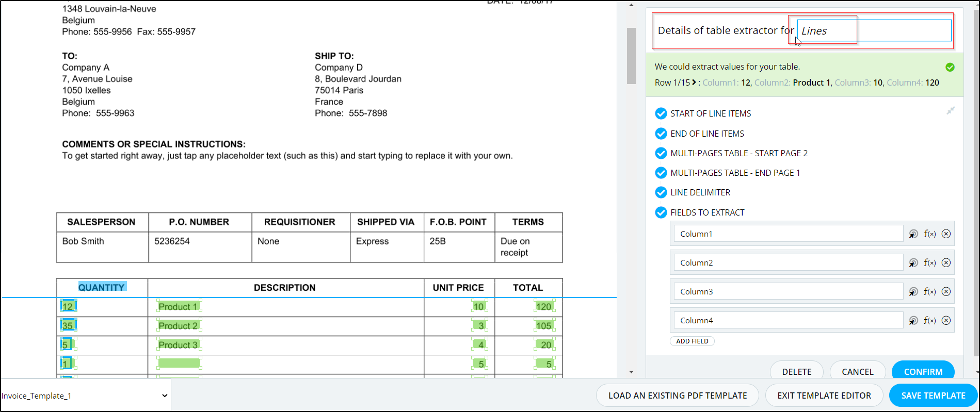Image resolution: width=980 pixels, height=412 pixels.
Task: Click ADD FIELD button
Action: coord(692,341)
